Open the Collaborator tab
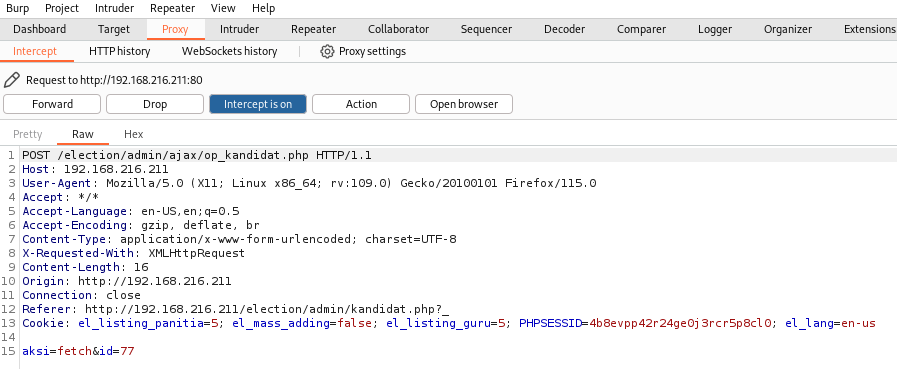The width and height of the screenshot is (897, 369). coord(398,29)
